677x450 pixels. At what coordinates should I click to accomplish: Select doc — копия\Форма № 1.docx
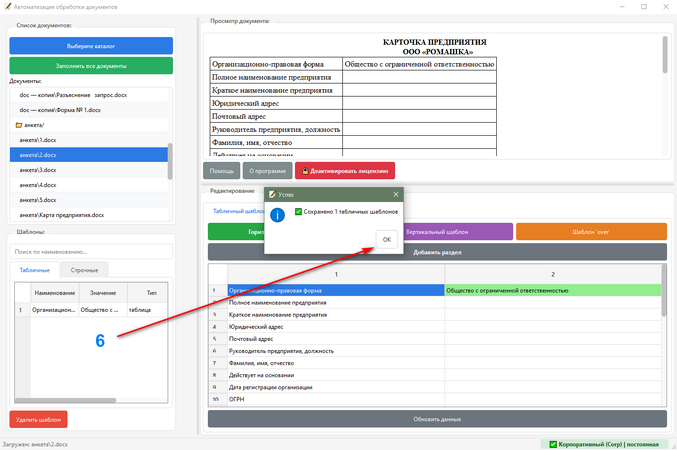coord(89,110)
